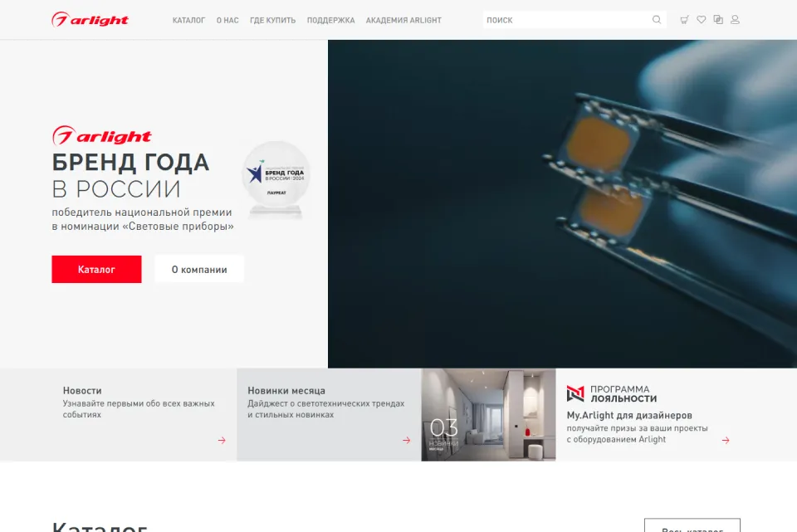Open the Новости card title
Image resolution: width=797 pixels, height=532 pixels.
click(x=82, y=391)
